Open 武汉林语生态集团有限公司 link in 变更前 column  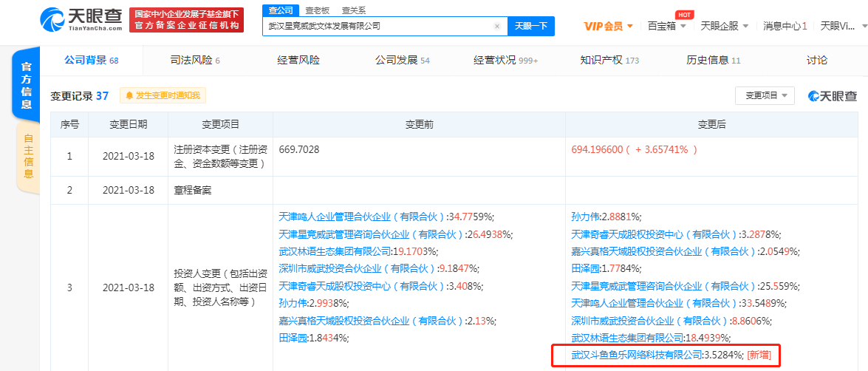click(x=335, y=252)
